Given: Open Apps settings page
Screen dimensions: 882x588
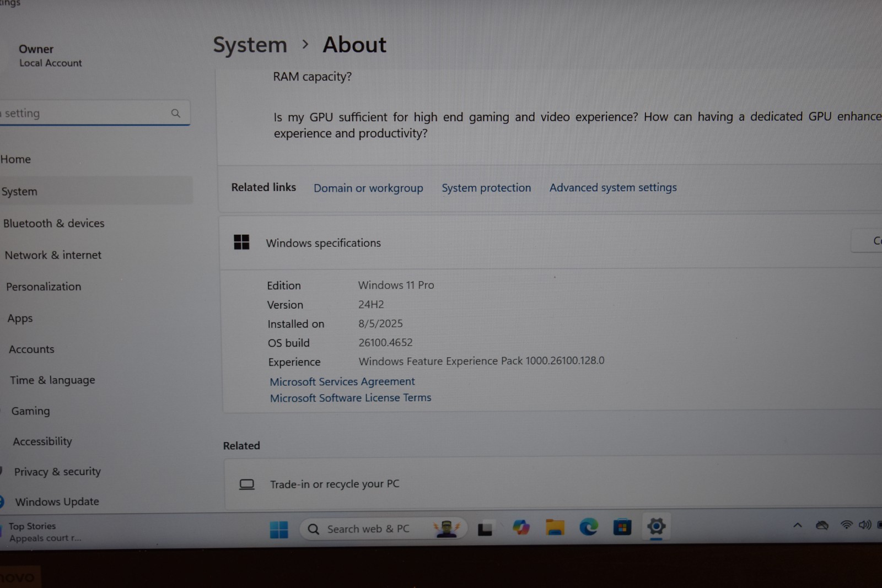Looking at the screenshot, I should pos(20,318).
